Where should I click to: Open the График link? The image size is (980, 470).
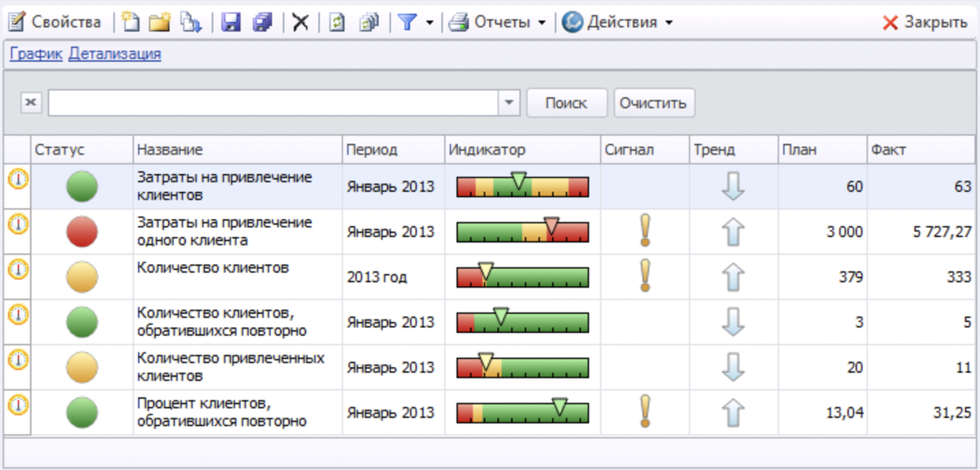tap(36, 54)
